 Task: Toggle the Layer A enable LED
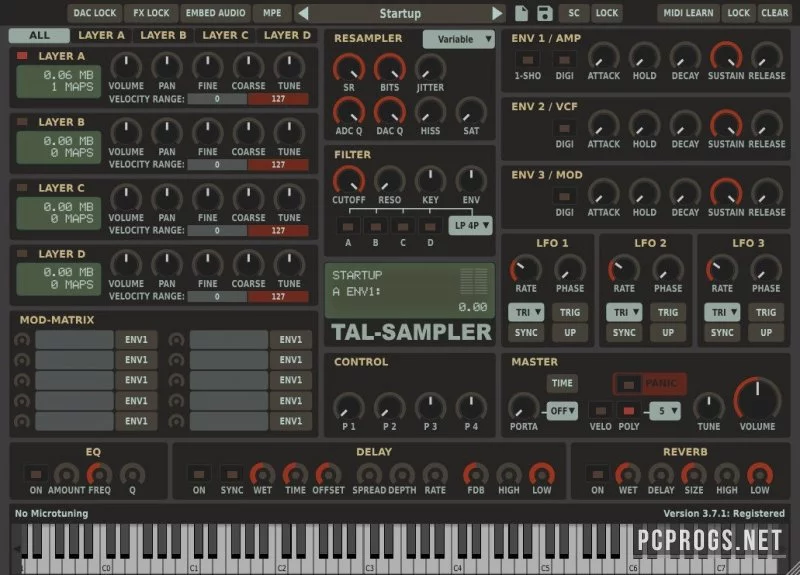pyautogui.click(x=22, y=56)
